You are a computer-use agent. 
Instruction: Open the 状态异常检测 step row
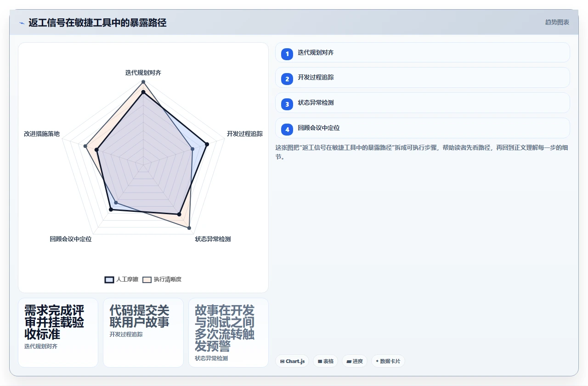(x=423, y=103)
